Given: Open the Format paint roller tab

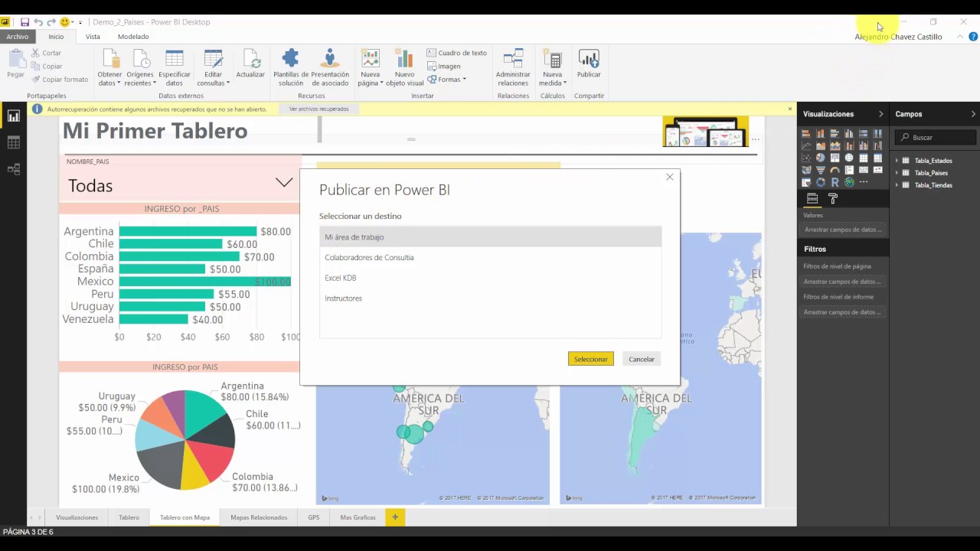Looking at the screenshot, I should pyautogui.click(x=833, y=198).
